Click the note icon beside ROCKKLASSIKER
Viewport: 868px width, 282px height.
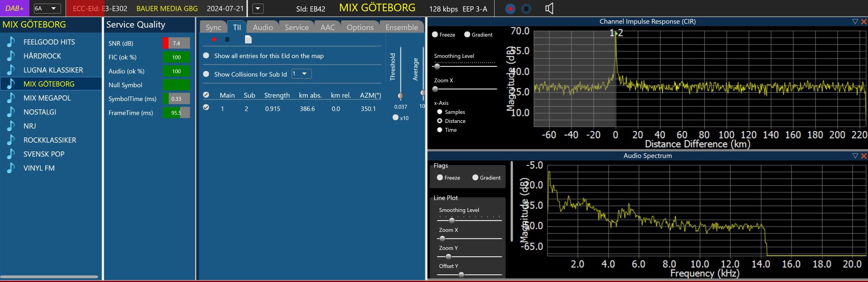[11, 140]
